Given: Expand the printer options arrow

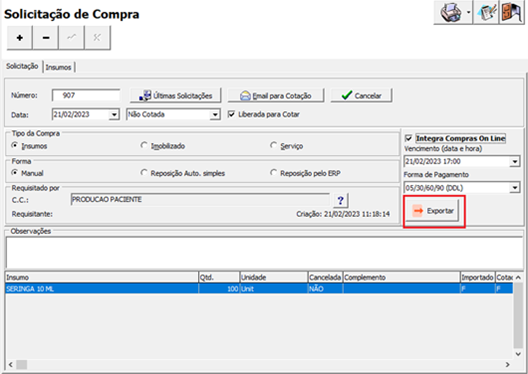Looking at the screenshot, I should [x=469, y=12].
